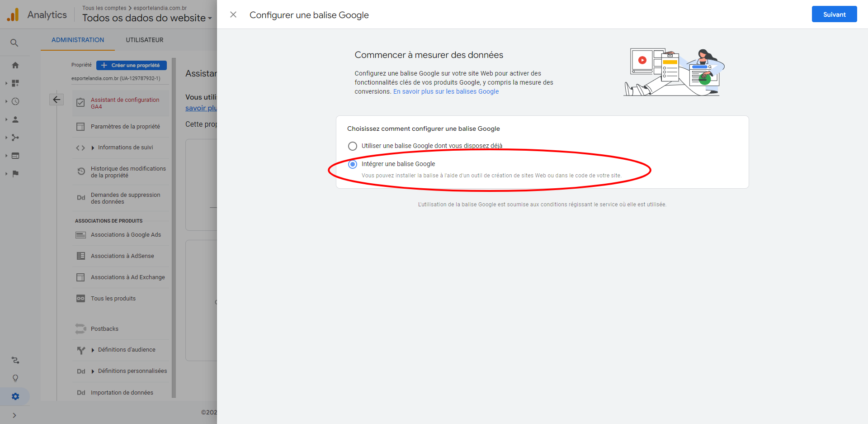Open the Audience person icon in sidebar

(x=15, y=119)
